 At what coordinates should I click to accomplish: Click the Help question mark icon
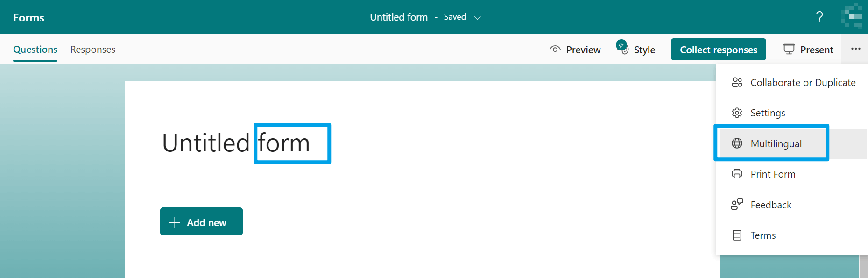click(819, 17)
